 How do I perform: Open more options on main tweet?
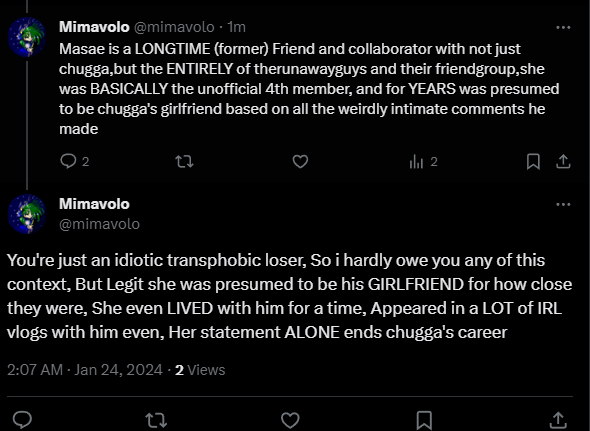pyautogui.click(x=563, y=204)
